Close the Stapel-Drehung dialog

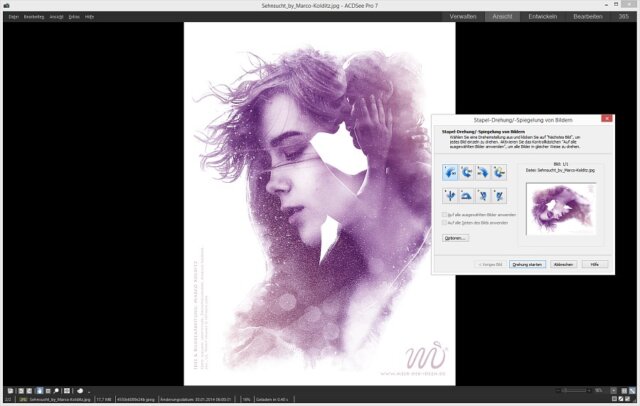click(607, 118)
